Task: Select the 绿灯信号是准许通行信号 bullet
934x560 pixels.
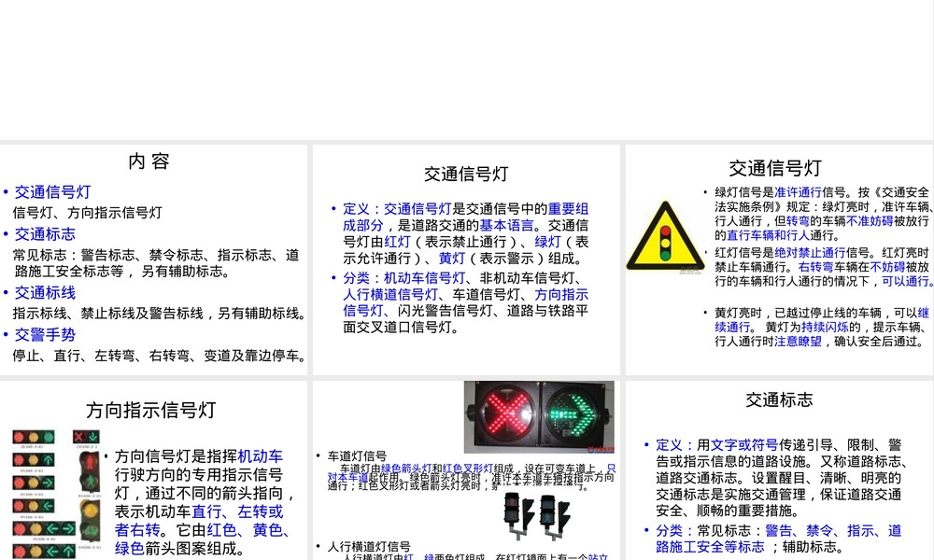Action: [x=823, y=214]
